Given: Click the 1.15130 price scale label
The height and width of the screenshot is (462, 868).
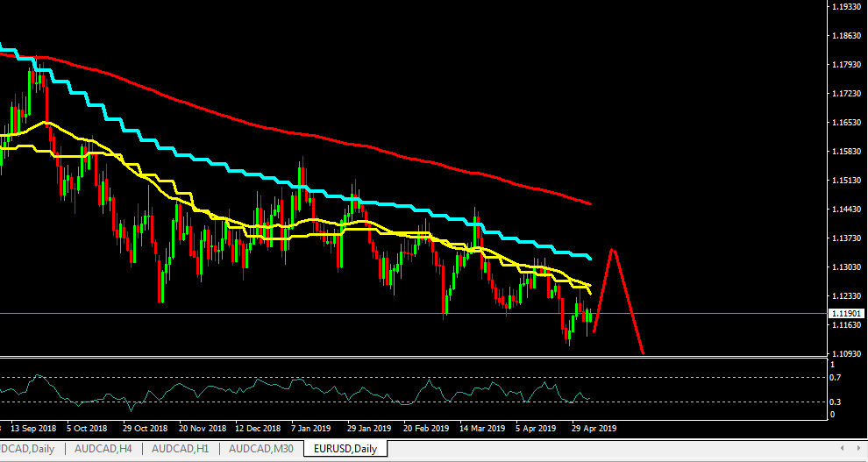Looking at the screenshot, I should tap(846, 181).
